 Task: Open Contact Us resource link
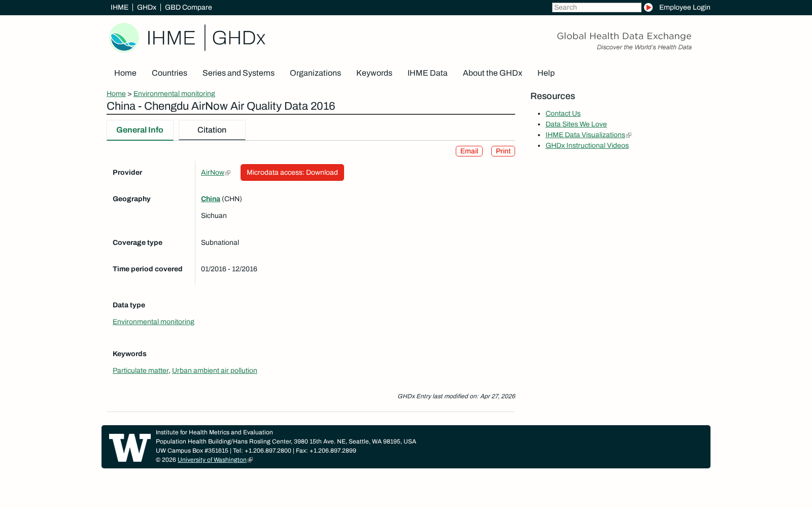tap(563, 114)
